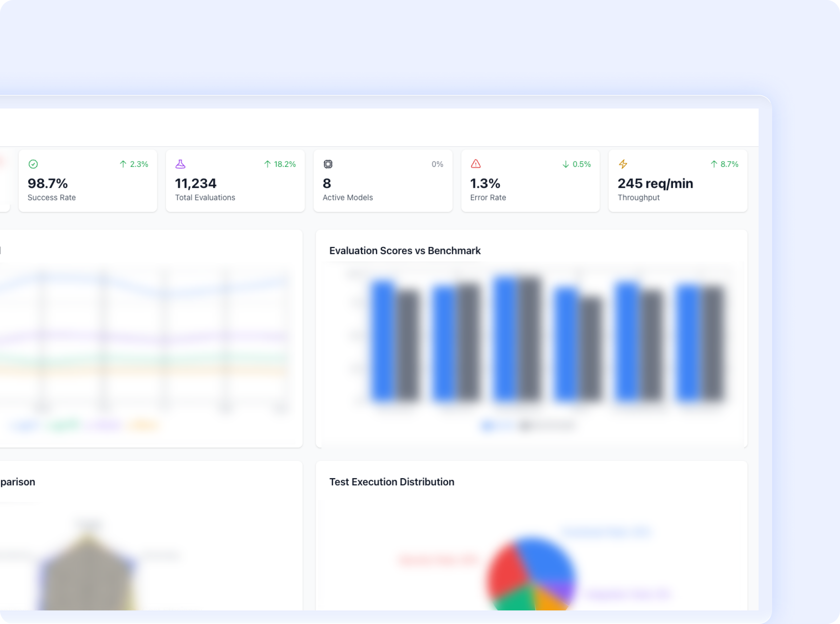
Task: Click the 1.3% Error Rate value
Action: coord(485,183)
